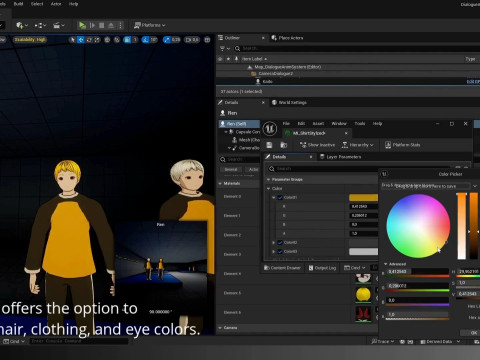Click the saturation vertical slider bar
480x360 pixels.
point(462,226)
